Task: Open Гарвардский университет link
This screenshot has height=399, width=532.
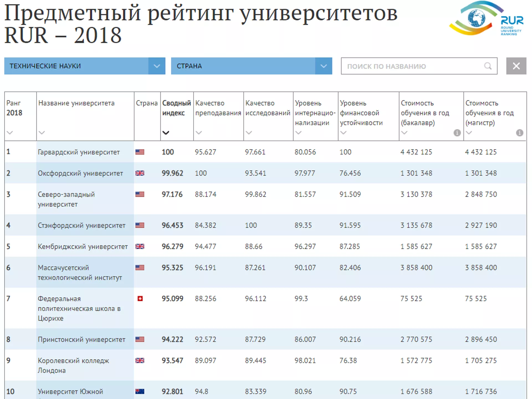Action: (79, 152)
